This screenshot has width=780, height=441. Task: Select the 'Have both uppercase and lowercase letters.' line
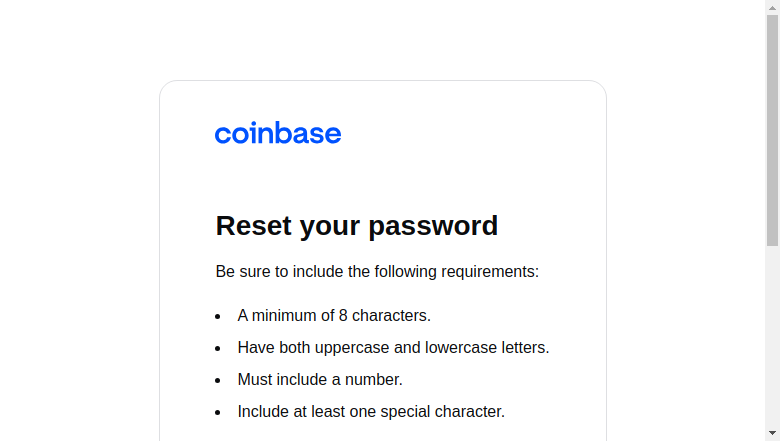(393, 348)
